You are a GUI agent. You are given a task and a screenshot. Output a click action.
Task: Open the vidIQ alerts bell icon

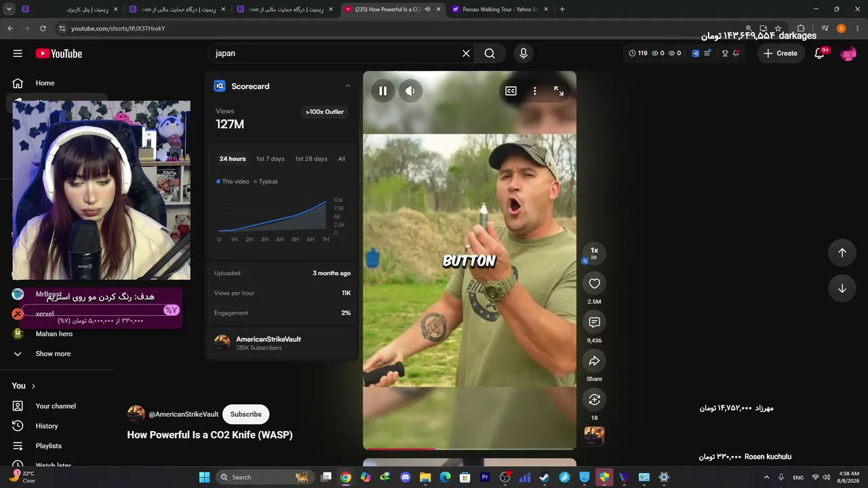click(x=736, y=53)
